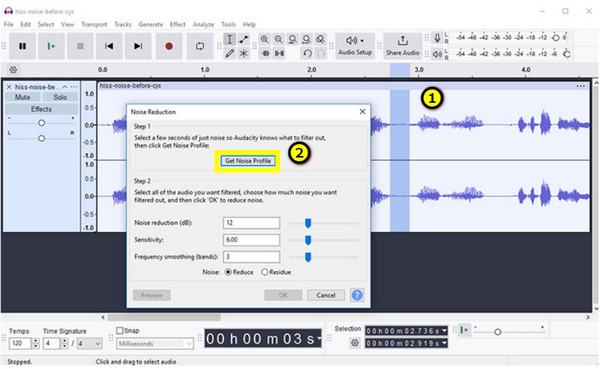600x369 pixels.
Task: Click the Zoom In icon
Action: tap(264, 39)
